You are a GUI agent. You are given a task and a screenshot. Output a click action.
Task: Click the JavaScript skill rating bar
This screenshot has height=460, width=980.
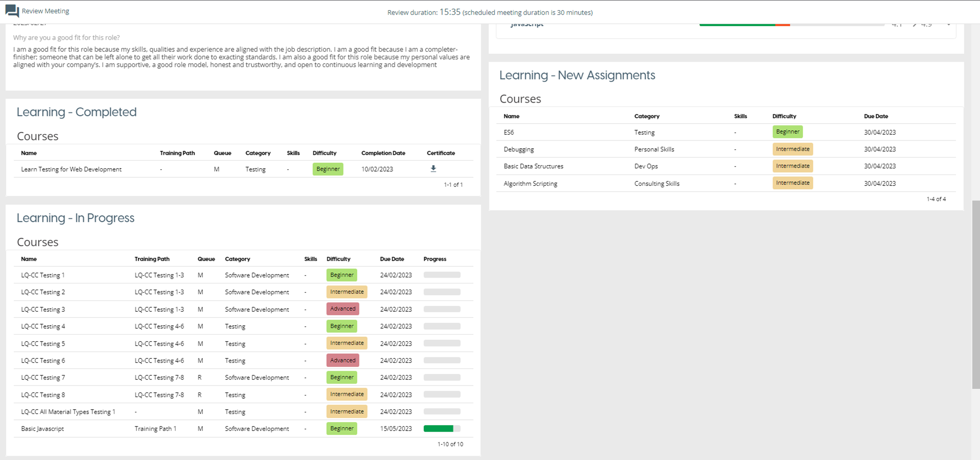click(x=791, y=25)
